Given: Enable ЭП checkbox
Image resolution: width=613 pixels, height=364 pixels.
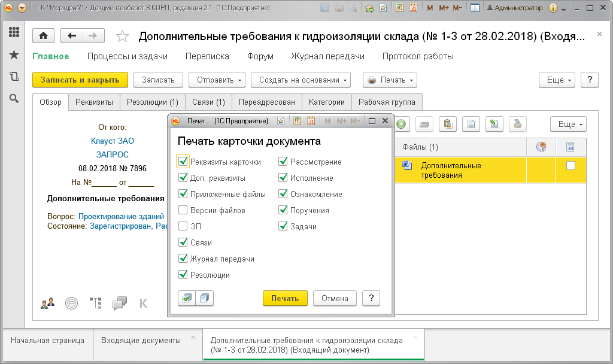Looking at the screenshot, I should 183,226.
